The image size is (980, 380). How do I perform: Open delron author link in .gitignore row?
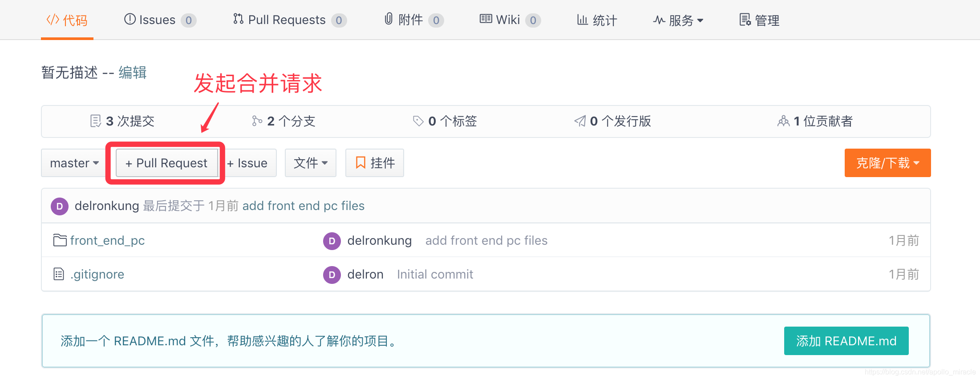tap(365, 274)
